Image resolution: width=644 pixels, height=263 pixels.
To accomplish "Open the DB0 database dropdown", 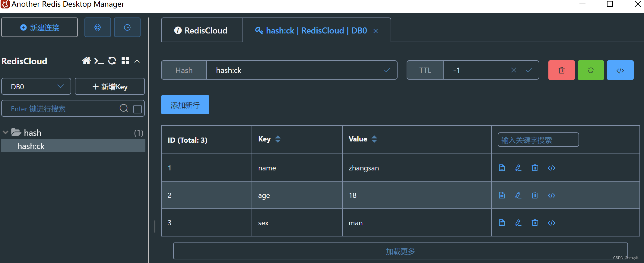I will [36, 87].
